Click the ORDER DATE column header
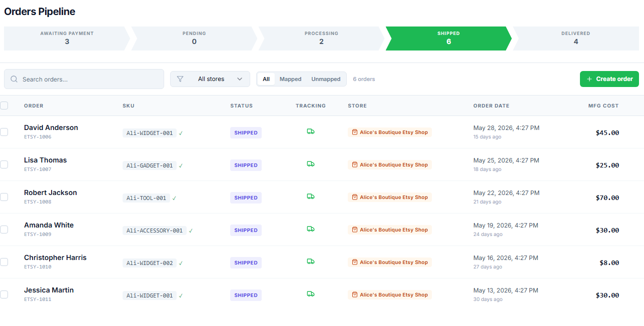 tap(491, 105)
